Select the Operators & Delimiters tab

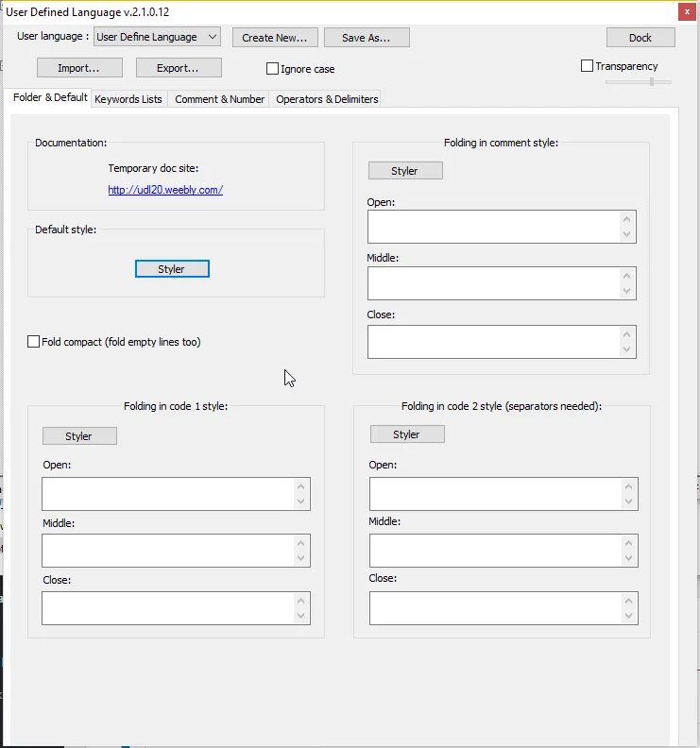(x=327, y=99)
